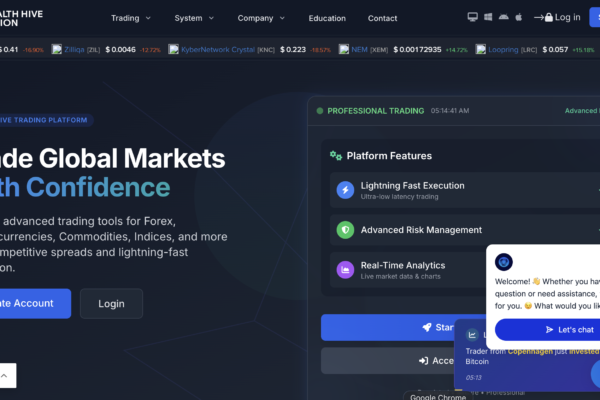Click the desktop monitor platform icon
This screenshot has height=400, width=600.
tap(473, 17)
